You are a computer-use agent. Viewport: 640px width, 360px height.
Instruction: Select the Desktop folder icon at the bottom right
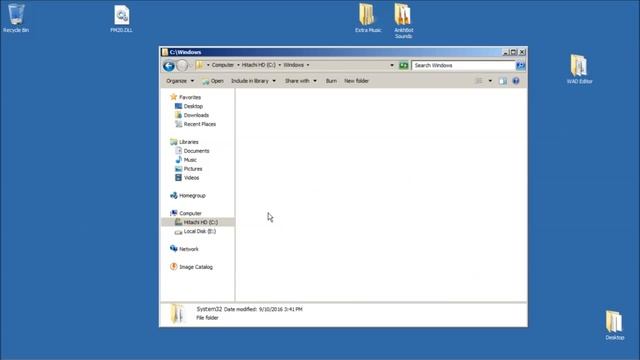614,325
